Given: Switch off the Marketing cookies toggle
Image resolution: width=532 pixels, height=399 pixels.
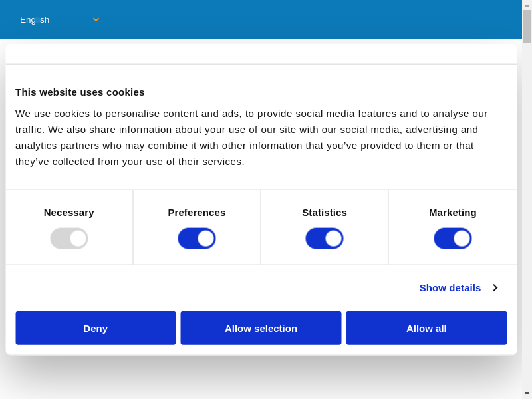Looking at the screenshot, I should pyautogui.click(x=453, y=239).
